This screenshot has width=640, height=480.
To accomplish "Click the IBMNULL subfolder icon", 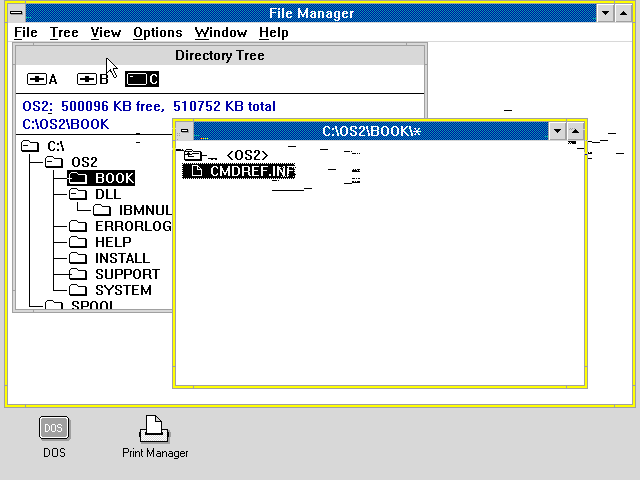I will coord(102,210).
